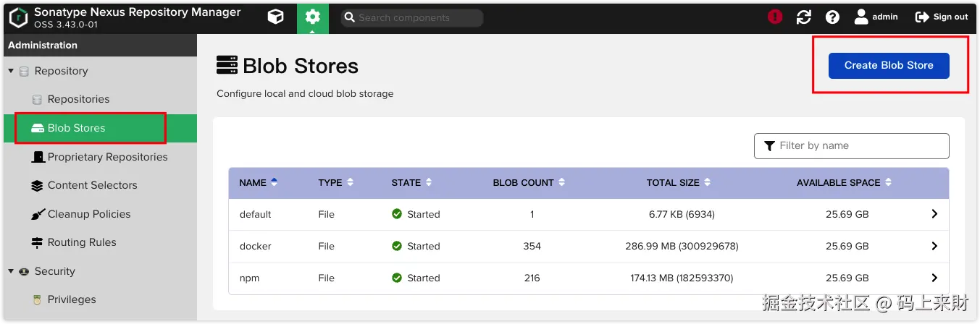
Task: Collapse the Repository tree section
Action: (x=11, y=71)
